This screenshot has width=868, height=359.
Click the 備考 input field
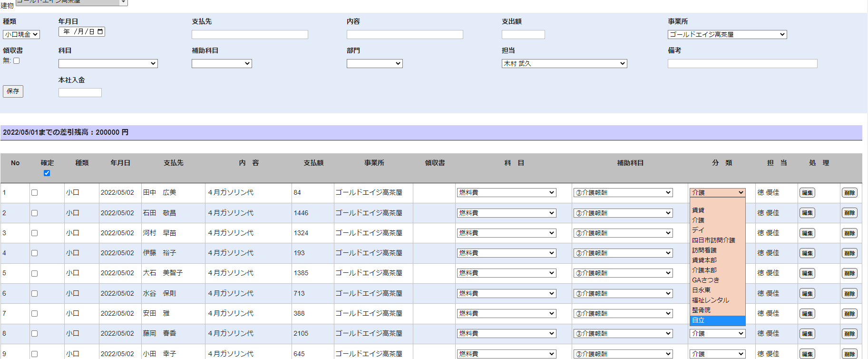tap(742, 64)
